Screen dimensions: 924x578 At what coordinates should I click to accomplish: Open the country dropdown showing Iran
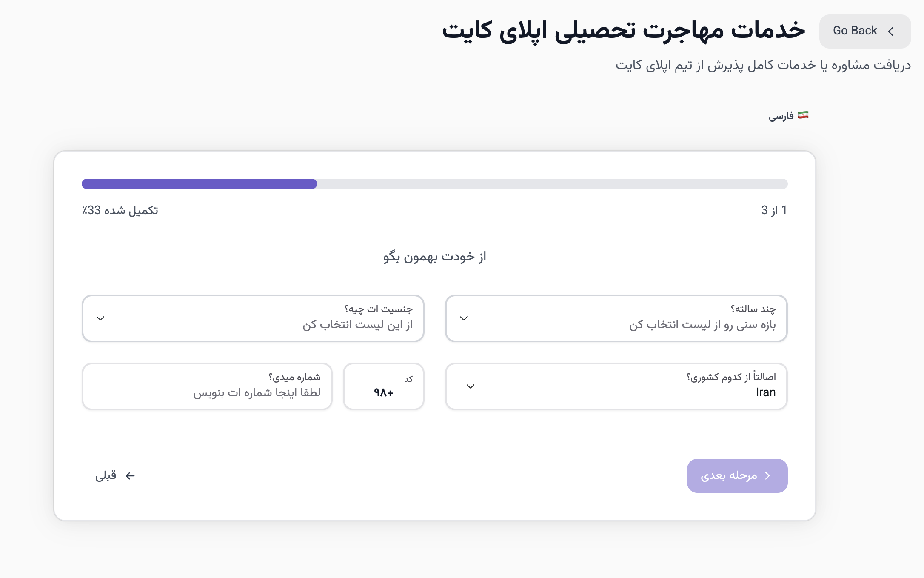coord(616,386)
